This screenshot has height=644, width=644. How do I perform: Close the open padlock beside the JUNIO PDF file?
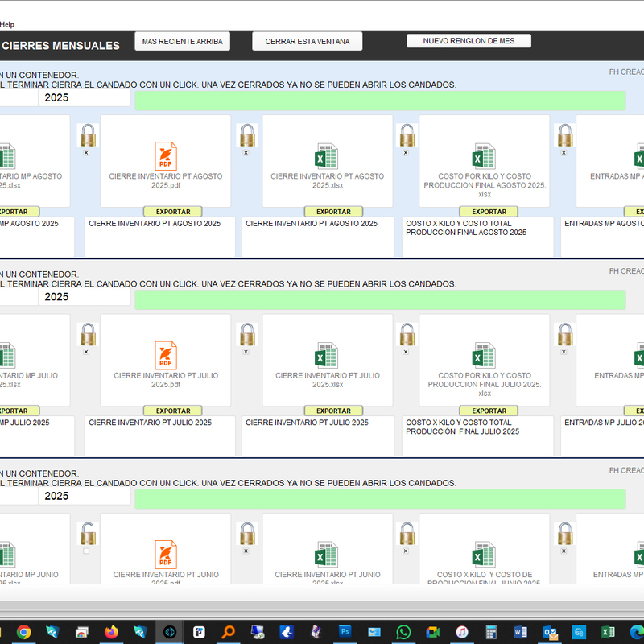(x=87, y=534)
